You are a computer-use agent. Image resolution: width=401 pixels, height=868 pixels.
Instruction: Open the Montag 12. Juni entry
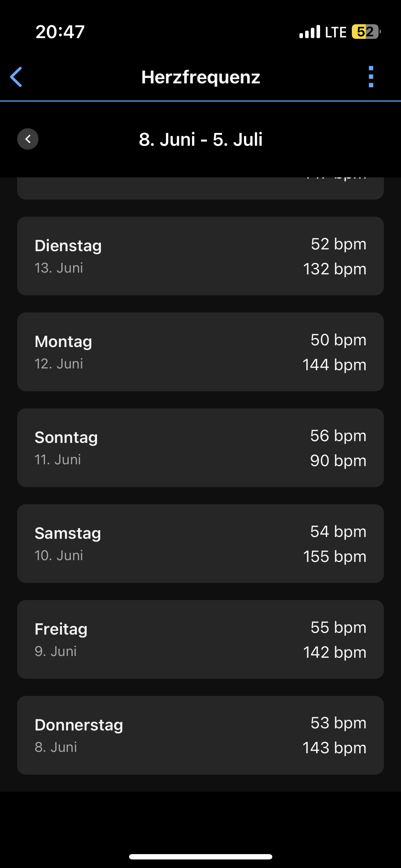point(200,352)
